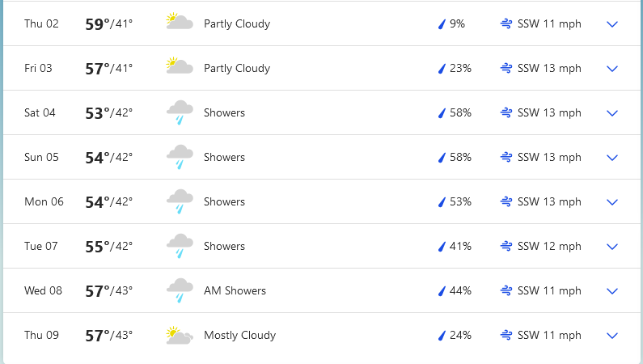Select the Sun 05 date label
The height and width of the screenshot is (364, 643).
[x=41, y=158]
